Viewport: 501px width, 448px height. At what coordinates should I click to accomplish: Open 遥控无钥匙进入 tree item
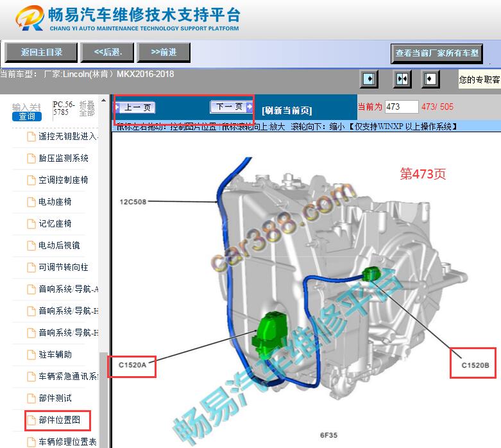(x=68, y=137)
